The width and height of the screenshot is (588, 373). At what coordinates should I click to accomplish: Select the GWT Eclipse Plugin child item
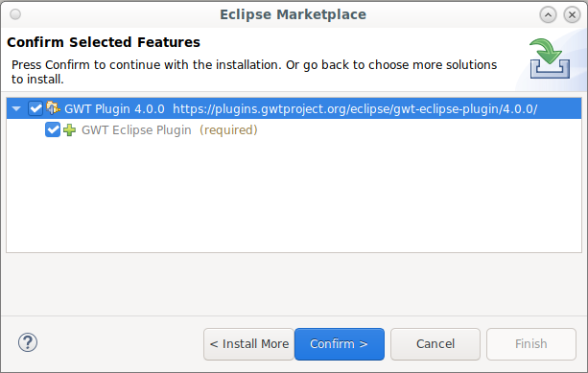click(x=136, y=130)
